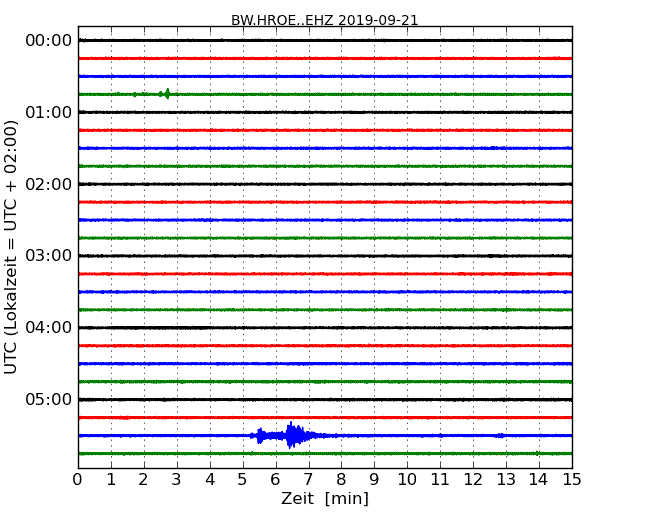
Task: Click the x-axis tick label 15
Action: [x=572, y=480]
